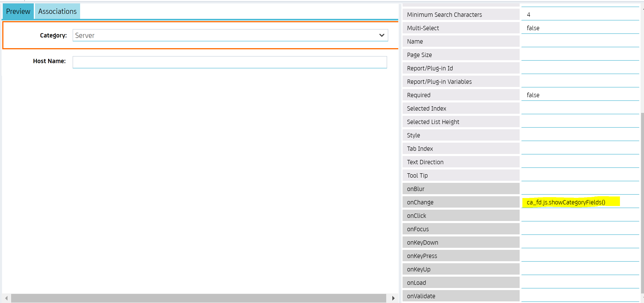
Task: Select the onValidate event row
Action: 461,296
